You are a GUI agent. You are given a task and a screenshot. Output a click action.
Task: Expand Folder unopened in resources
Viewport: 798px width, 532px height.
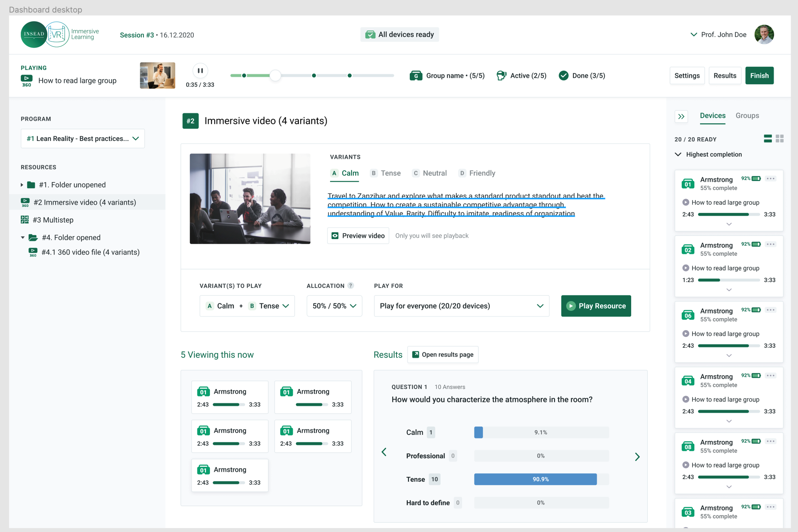[22, 185]
